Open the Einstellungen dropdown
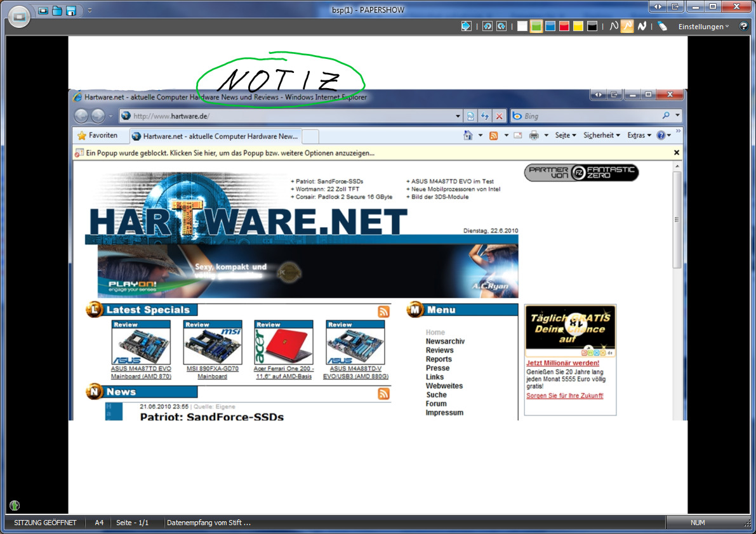 (x=703, y=27)
